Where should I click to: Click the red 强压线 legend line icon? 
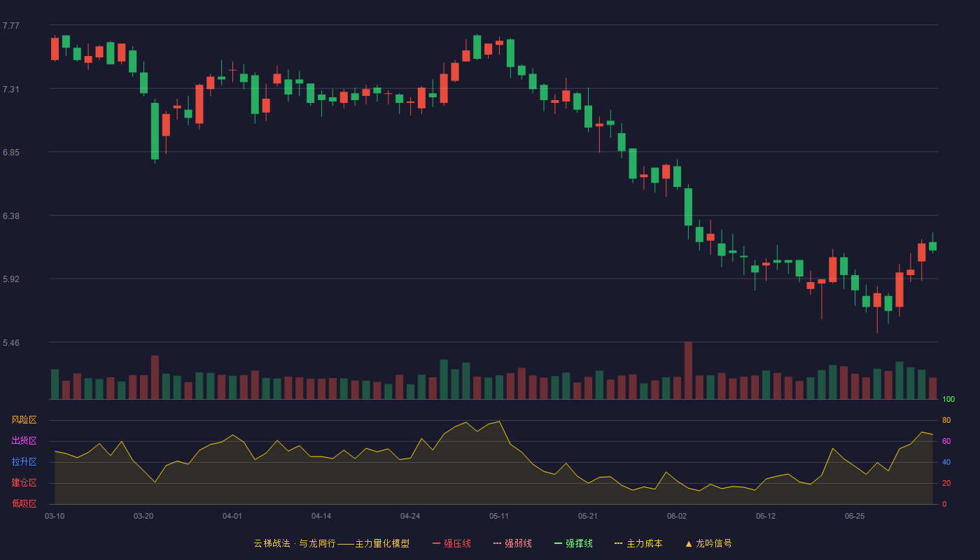(436, 543)
